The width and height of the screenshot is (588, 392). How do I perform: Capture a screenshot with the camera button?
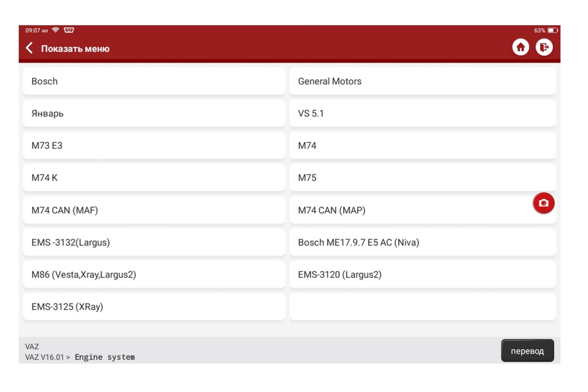(543, 203)
